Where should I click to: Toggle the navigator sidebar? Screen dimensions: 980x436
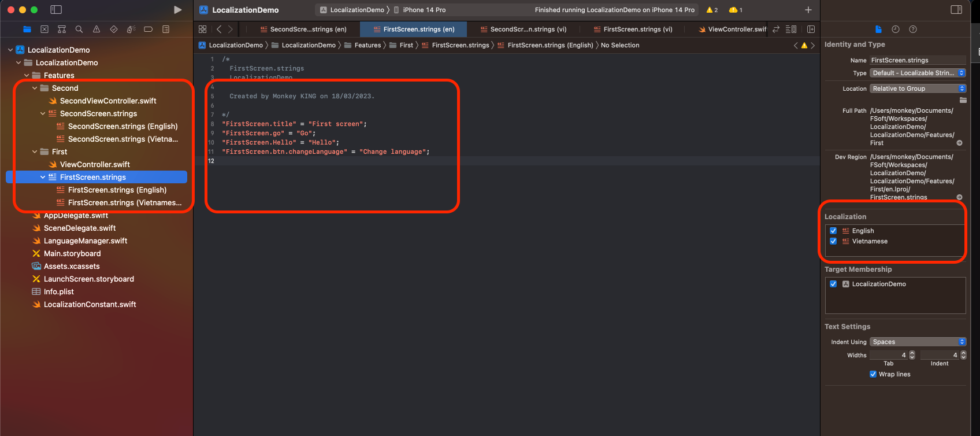tap(56, 10)
